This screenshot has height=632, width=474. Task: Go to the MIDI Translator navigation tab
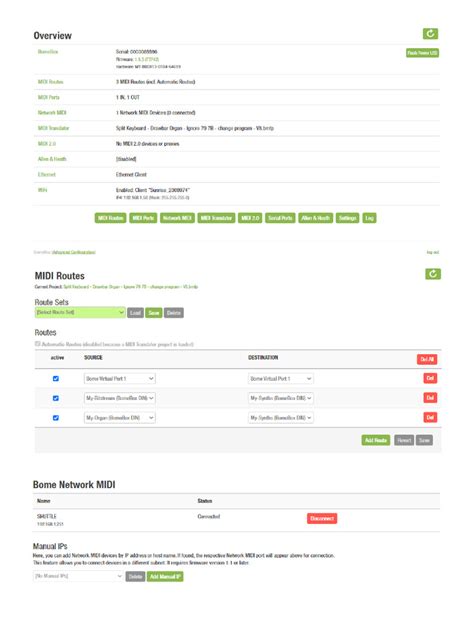tap(216, 218)
